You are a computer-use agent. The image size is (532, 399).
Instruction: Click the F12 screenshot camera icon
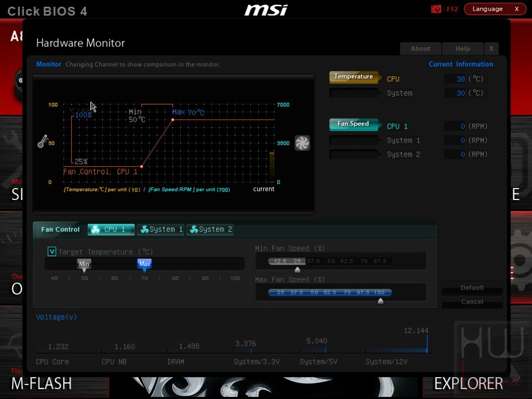[x=436, y=9]
